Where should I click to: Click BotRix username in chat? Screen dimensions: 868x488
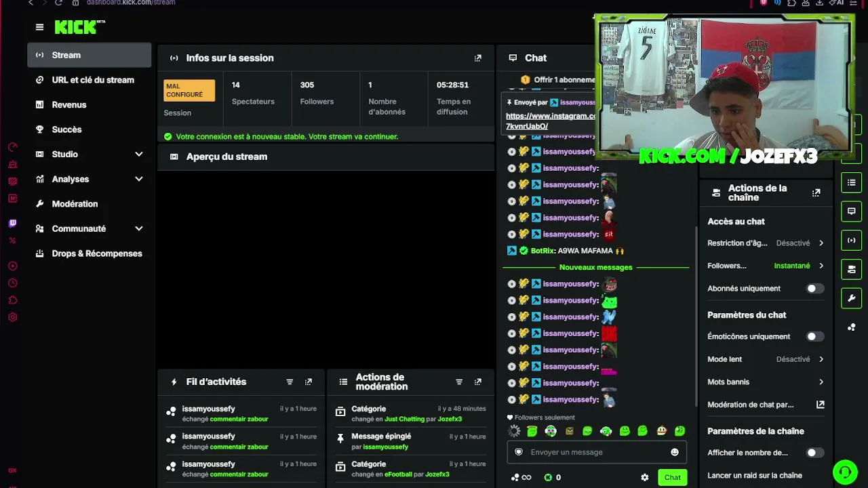point(542,251)
